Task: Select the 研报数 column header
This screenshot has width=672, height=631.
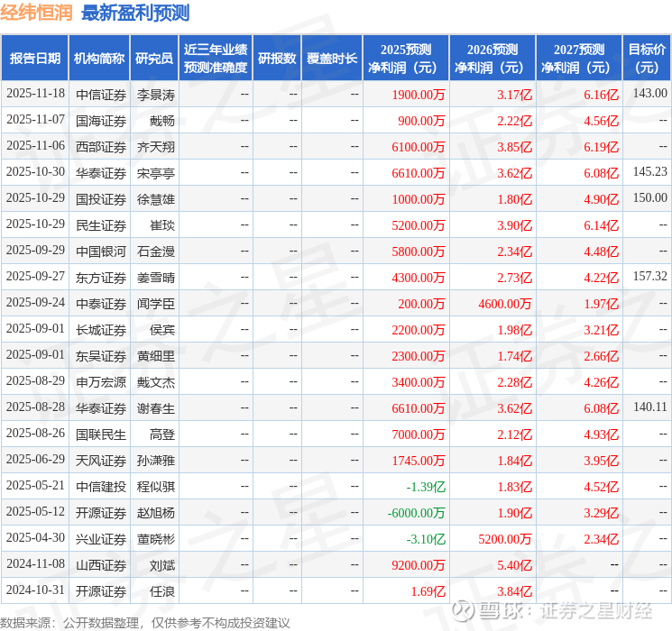Action: (x=277, y=59)
